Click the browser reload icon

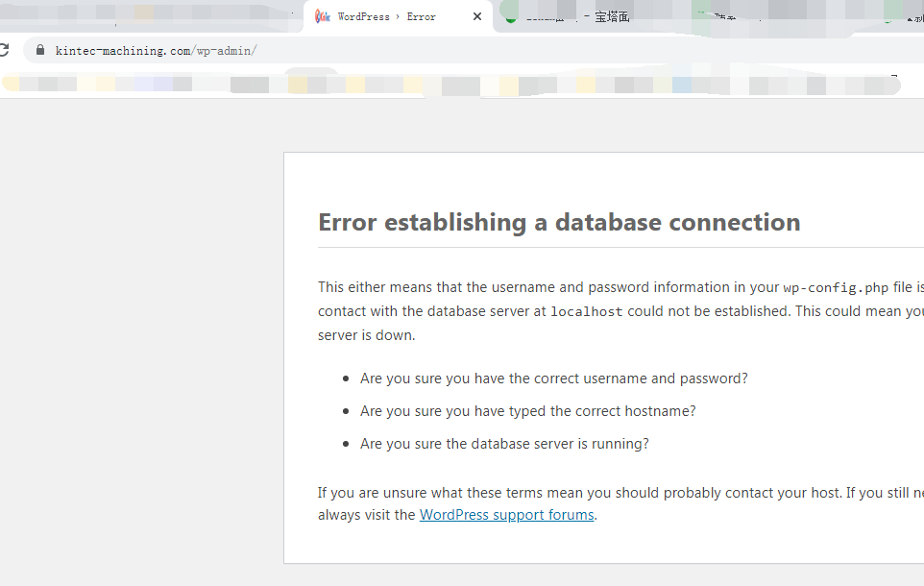[x=4, y=50]
